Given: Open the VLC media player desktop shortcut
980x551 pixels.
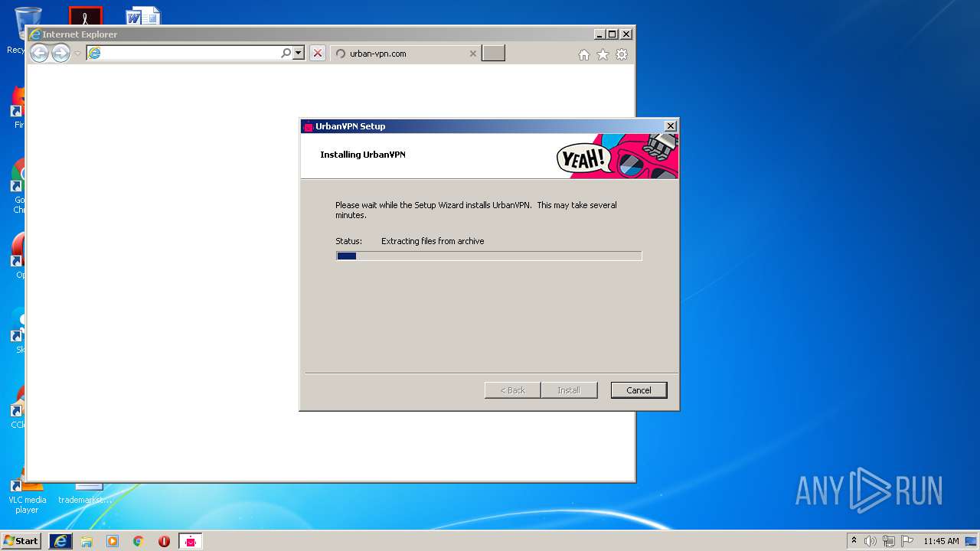Looking at the screenshot, I should [x=27, y=494].
